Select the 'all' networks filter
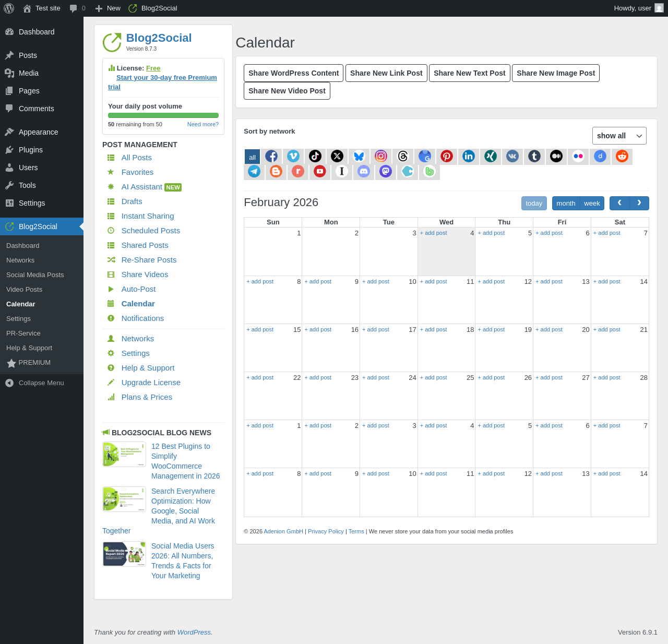The height and width of the screenshot is (644, 668). pos(252,157)
